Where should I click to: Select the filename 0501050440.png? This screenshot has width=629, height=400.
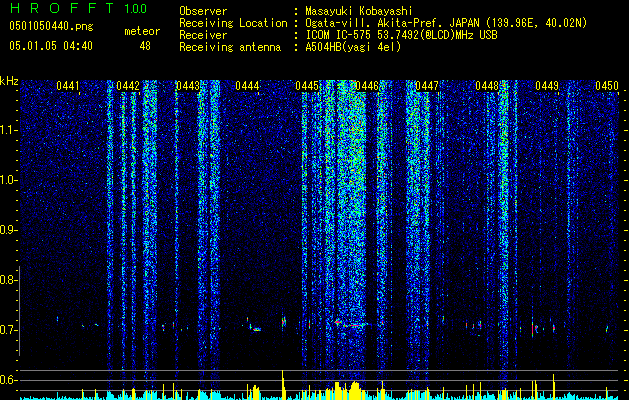(51, 26)
